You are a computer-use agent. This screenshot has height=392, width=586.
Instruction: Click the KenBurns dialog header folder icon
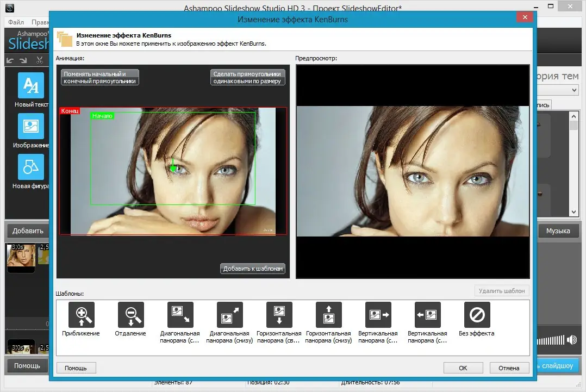pyautogui.click(x=65, y=39)
